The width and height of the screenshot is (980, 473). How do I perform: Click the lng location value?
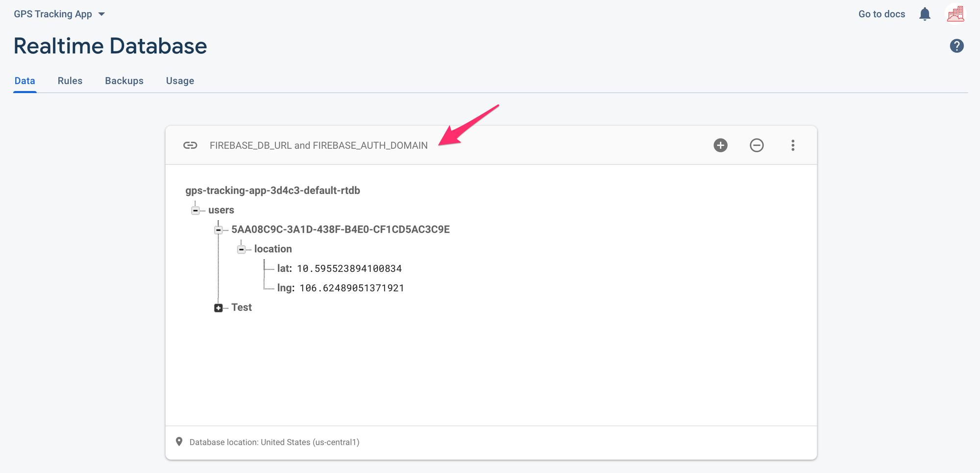pyautogui.click(x=351, y=288)
